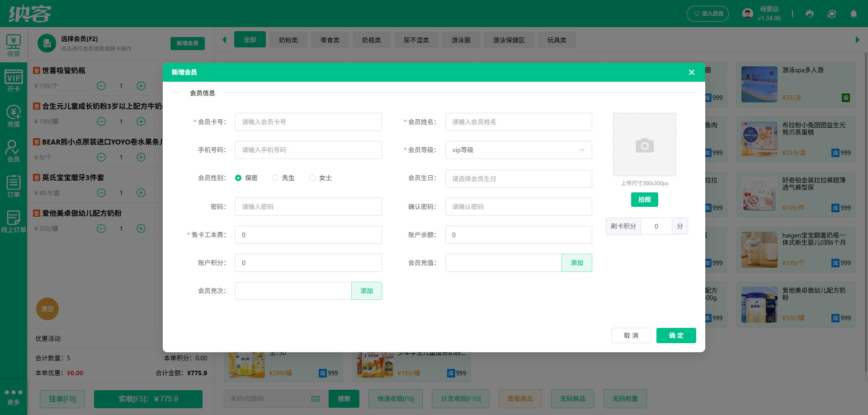Image resolution: width=868 pixels, height=415 pixels.
Task: Select the 游泳圈 category tab
Action: coord(461,40)
